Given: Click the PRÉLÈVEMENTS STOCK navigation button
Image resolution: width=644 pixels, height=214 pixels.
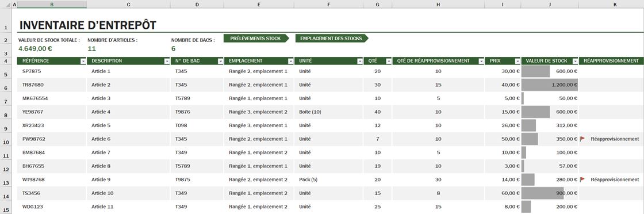Looking at the screenshot, I should pos(256,38).
